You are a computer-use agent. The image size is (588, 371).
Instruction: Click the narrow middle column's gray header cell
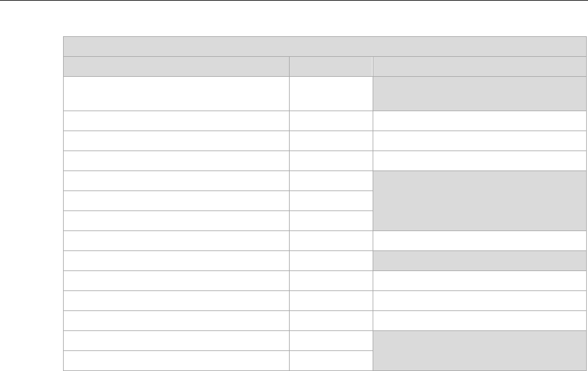tap(330, 67)
